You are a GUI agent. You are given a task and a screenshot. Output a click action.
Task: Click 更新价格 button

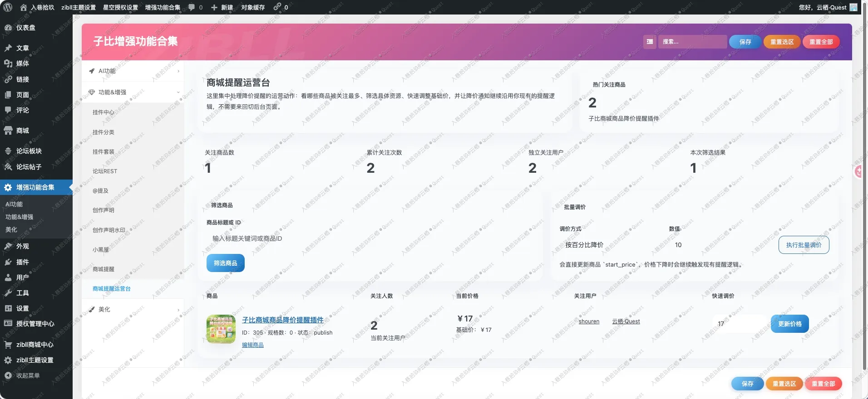(x=789, y=324)
